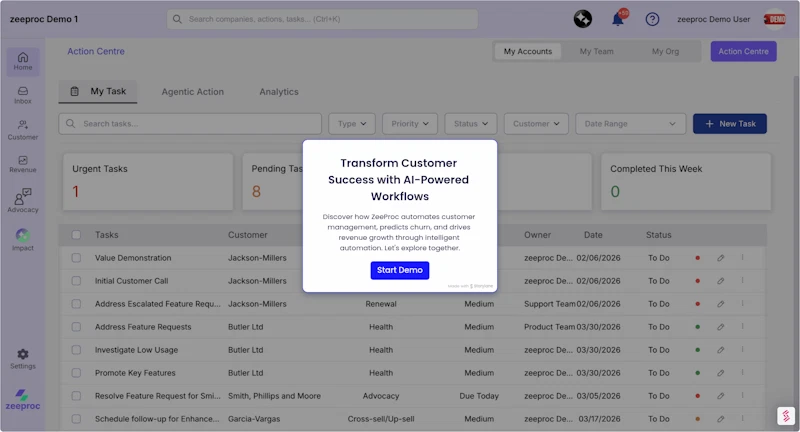Edit the Promote Key Features task
Screen dimensions: 800x432
coord(720,373)
